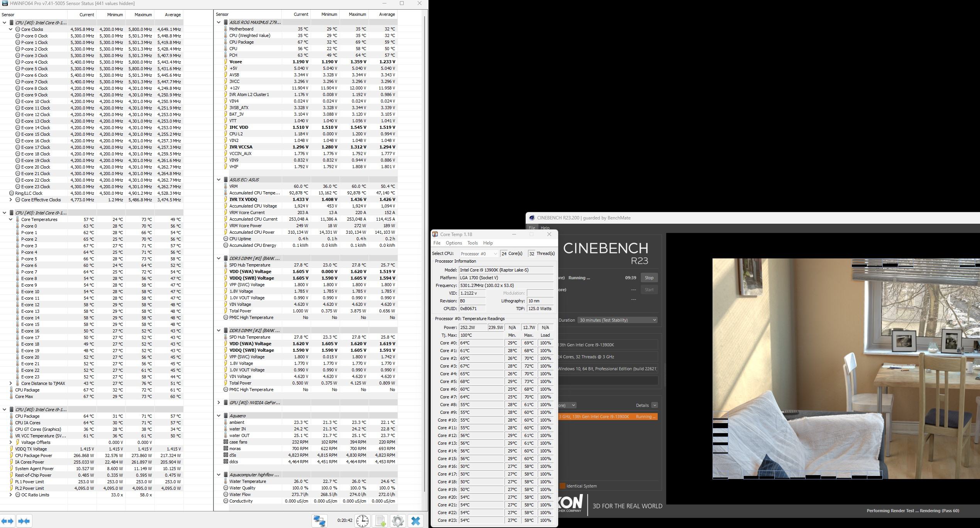Open HWiNFO remote network monitoring icon
The width and height of the screenshot is (980, 528).
tap(319, 521)
